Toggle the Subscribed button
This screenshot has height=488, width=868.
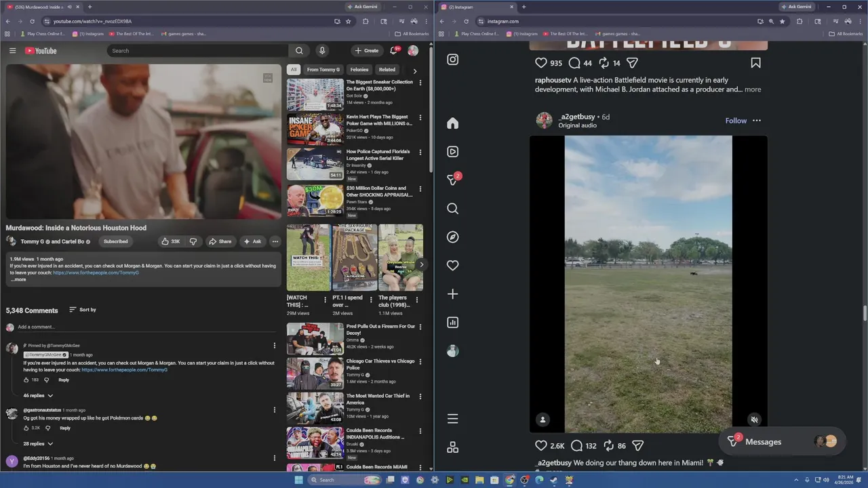coord(115,241)
